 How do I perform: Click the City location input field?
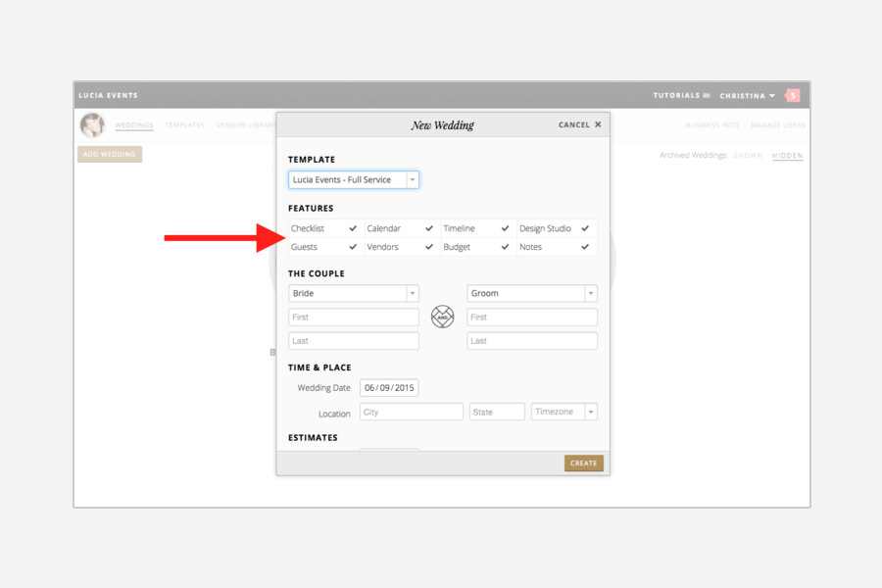(x=411, y=413)
